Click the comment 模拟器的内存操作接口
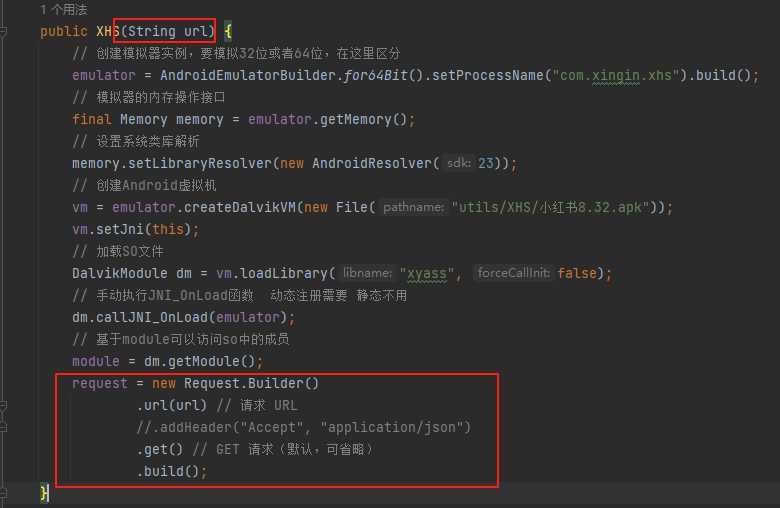This screenshot has width=780, height=508. pyautogui.click(x=149, y=98)
